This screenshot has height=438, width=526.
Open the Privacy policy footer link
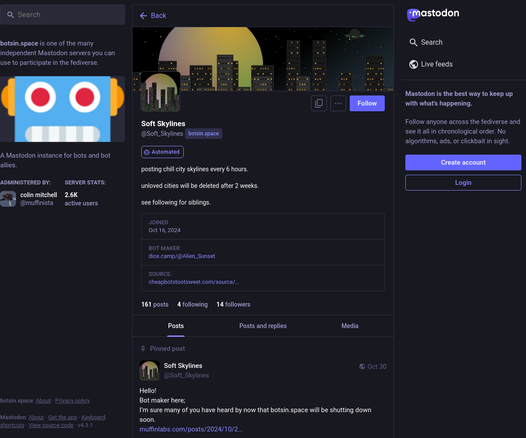[72, 401]
